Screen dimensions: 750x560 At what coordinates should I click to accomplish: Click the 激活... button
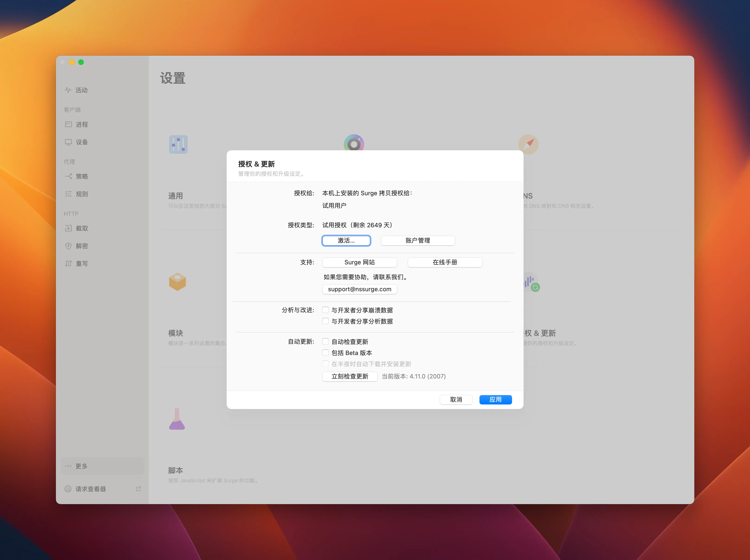[346, 241]
